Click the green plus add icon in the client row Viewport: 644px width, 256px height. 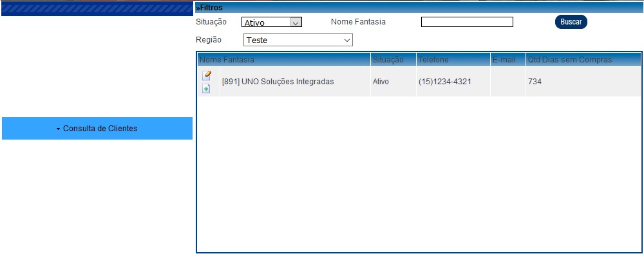point(206,89)
